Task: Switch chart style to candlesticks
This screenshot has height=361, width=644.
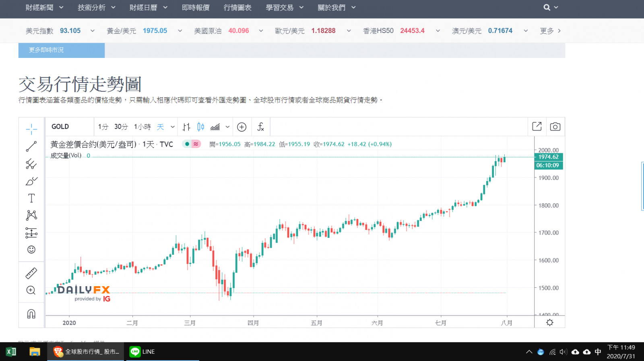Action: [200, 127]
